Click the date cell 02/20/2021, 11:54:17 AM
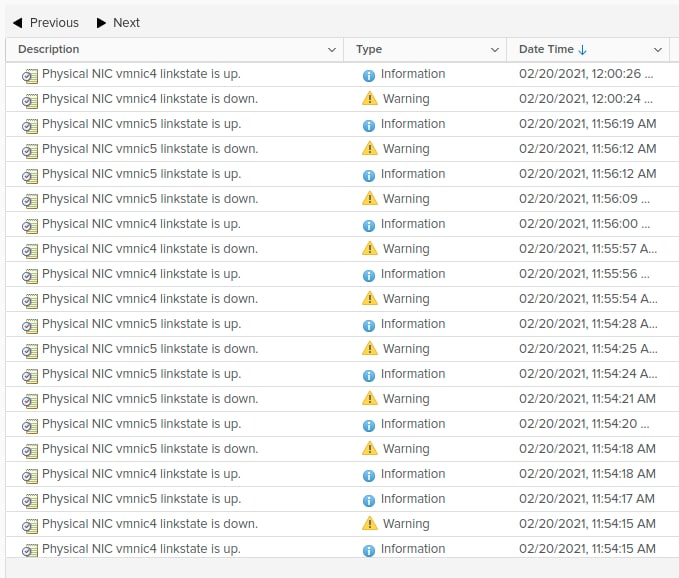This screenshot has height=578, width=679. click(587, 499)
